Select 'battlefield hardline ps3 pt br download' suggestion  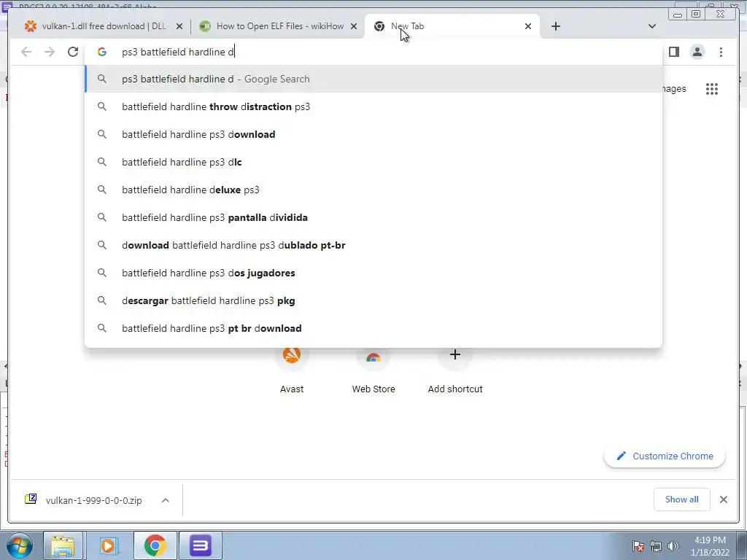373,328
